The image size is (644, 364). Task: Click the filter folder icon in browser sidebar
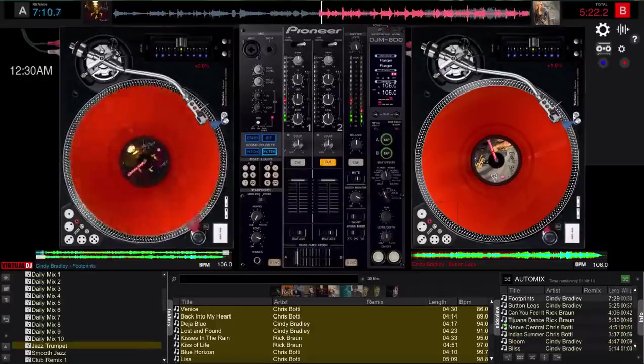pyautogui.click(x=6, y=300)
